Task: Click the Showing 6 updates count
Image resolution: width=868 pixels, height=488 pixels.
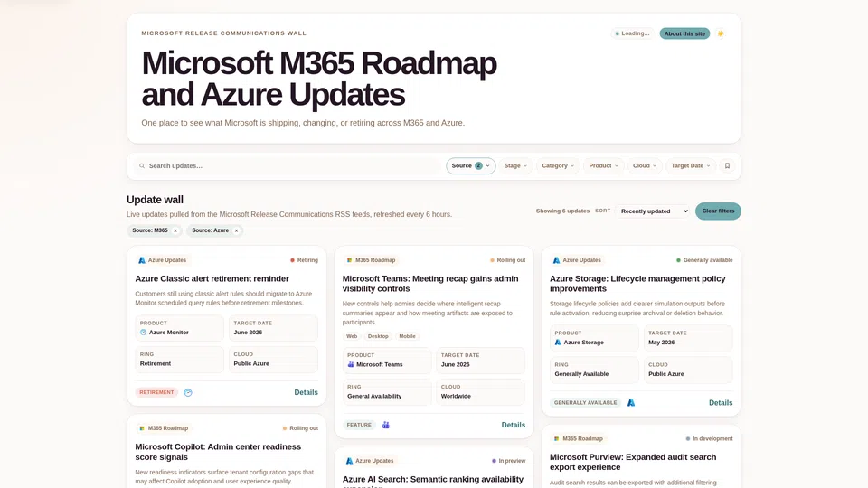Action: click(562, 211)
